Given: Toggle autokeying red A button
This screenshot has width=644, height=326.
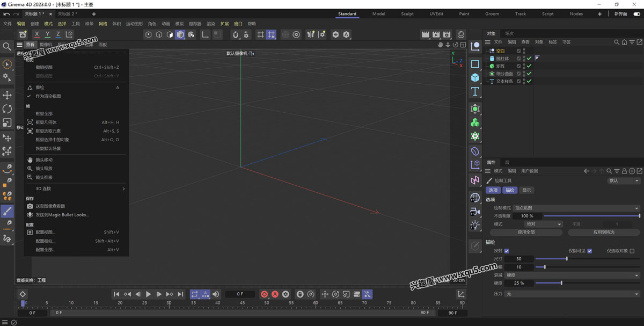Looking at the screenshot, I should click(275, 294).
